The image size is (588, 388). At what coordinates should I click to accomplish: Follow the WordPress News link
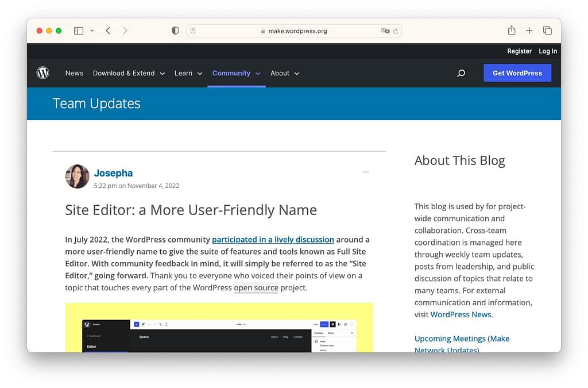461,314
